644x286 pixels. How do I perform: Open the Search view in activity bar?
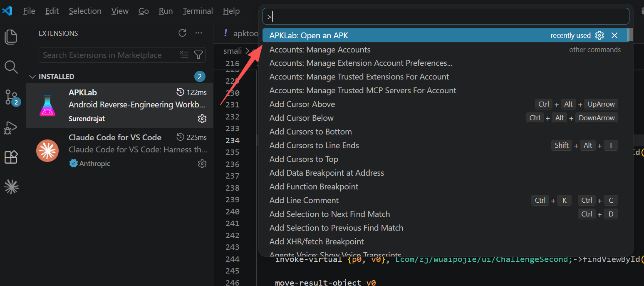click(x=11, y=67)
